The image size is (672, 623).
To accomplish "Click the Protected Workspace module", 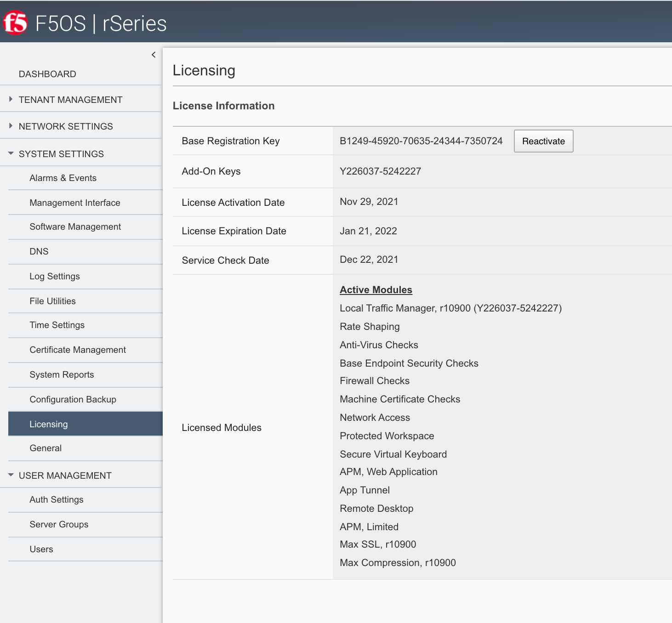I will point(387,436).
